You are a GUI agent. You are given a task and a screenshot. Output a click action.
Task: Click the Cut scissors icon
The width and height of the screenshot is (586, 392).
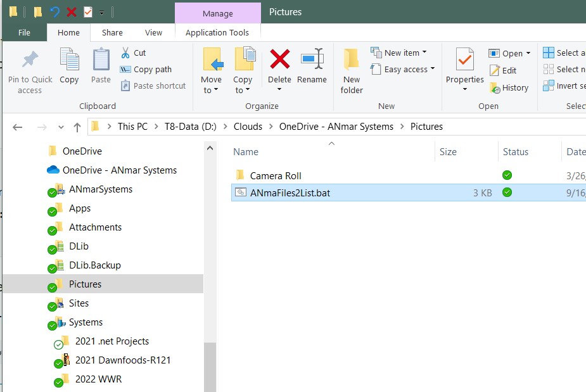coord(125,53)
